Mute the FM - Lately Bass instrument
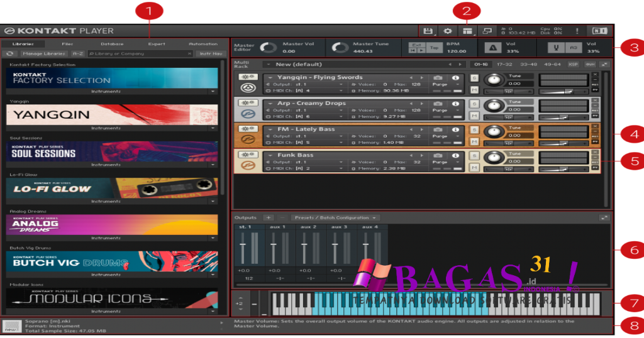 [x=474, y=141]
